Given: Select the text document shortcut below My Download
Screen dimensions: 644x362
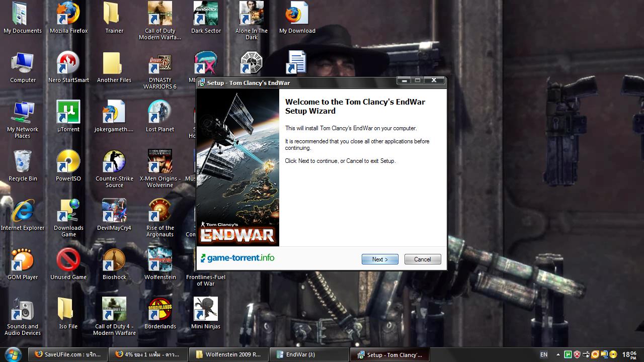Looking at the screenshot, I should pyautogui.click(x=297, y=62).
